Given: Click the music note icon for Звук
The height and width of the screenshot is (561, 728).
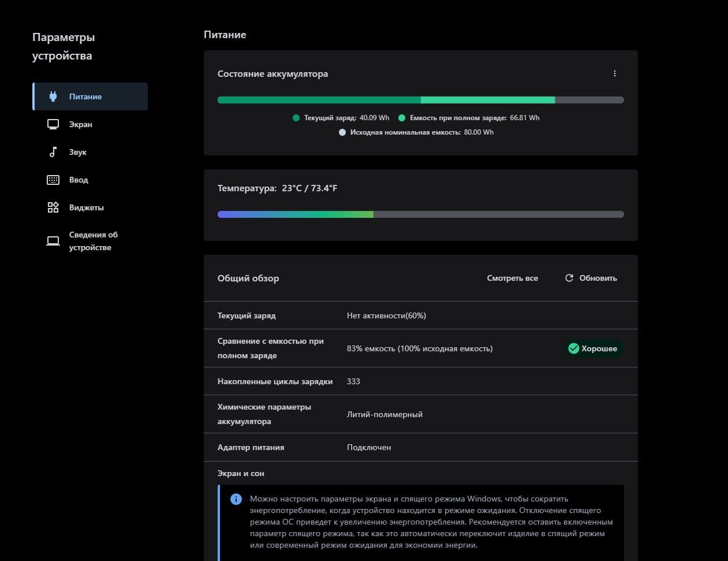Looking at the screenshot, I should pyautogui.click(x=53, y=152).
